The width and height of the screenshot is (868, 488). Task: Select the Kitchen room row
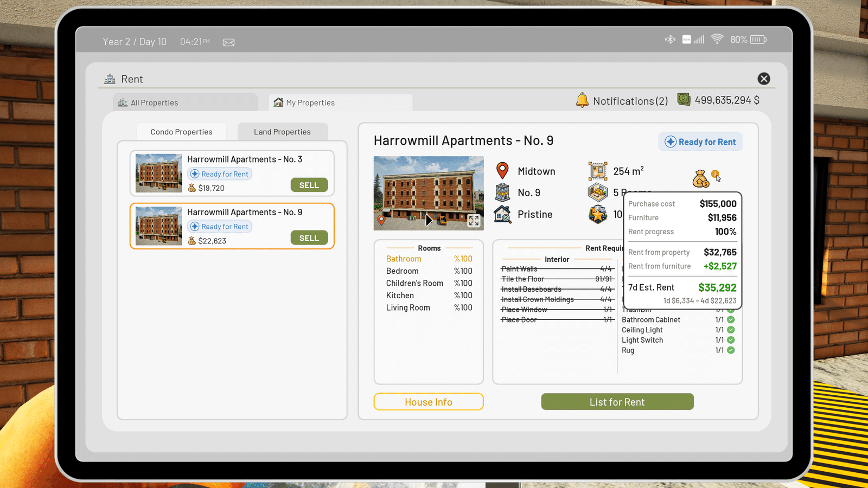click(x=429, y=296)
